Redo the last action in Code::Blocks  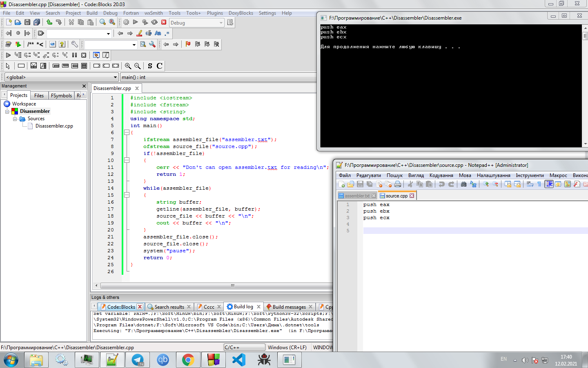coord(59,22)
